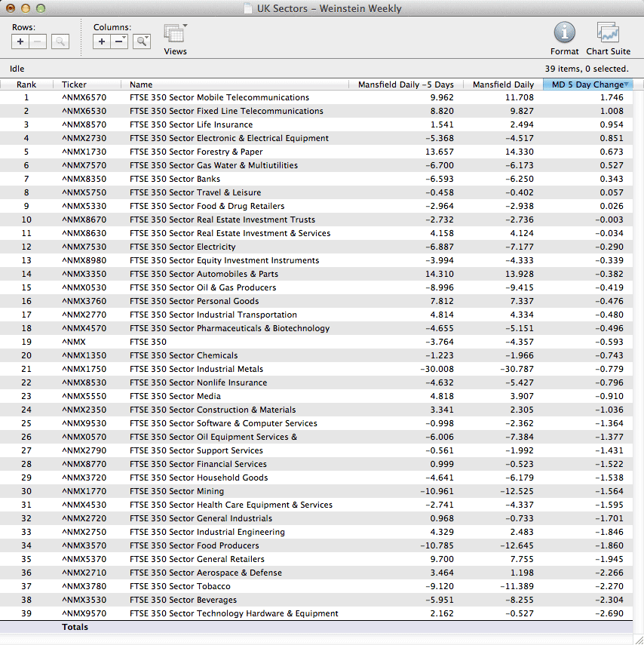Viewport: 644px width, 645px height.
Task: Click the add row plus button
Action: 20,41
